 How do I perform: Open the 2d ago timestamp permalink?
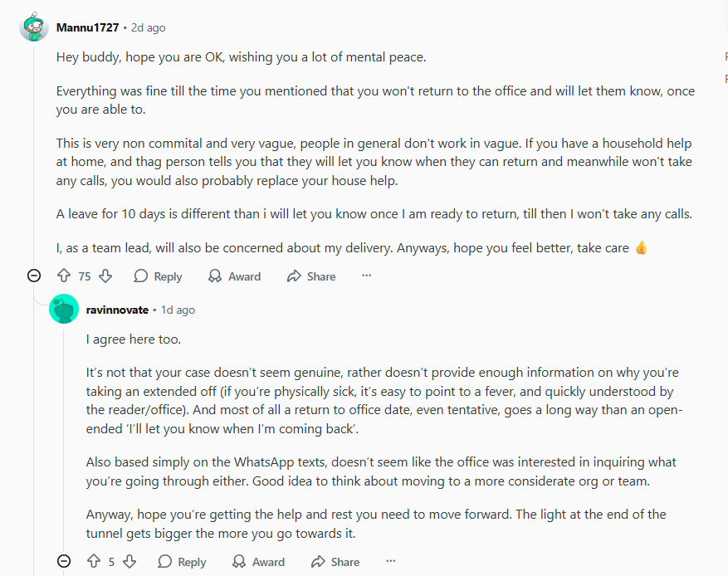click(x=149, y=27)
